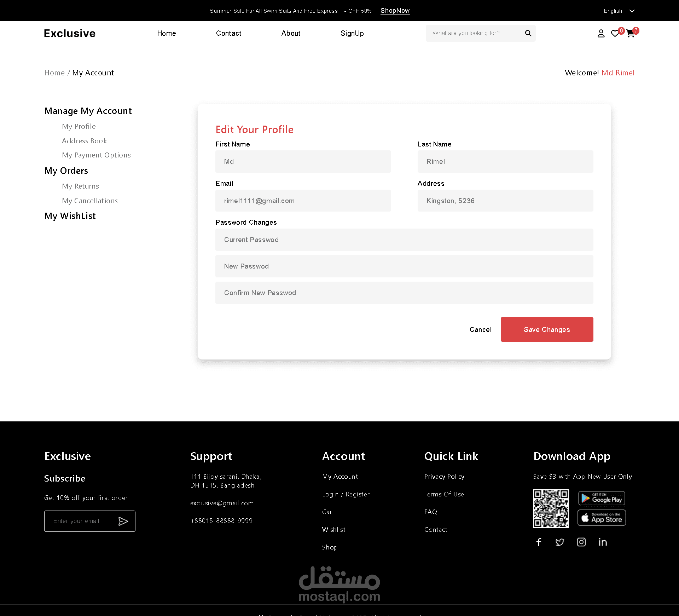
Task: Open the Facebook social icon
Action: click(539, 542)
